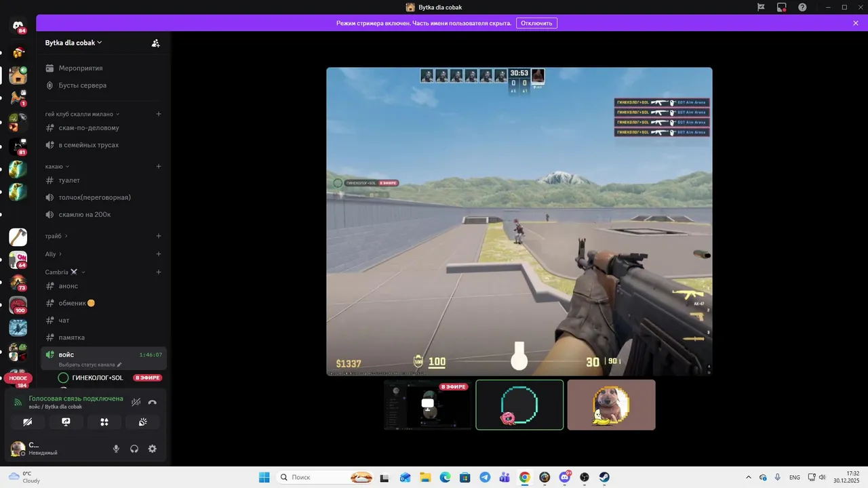Image resolution: width=868 pixels, height=488 pixels.
Task: Click the invite people icon by server name
Action: pyautogui.click(x=155, y=43)
